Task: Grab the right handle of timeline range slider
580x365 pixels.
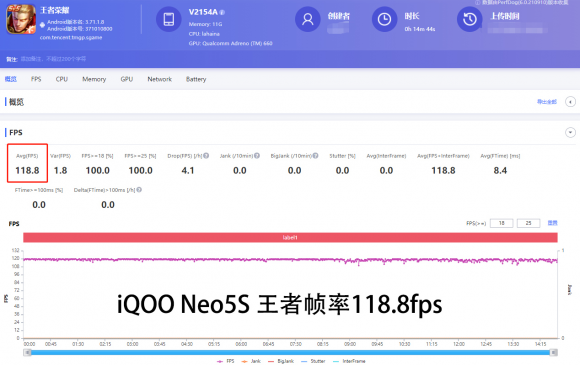Action: coord(554,353)
